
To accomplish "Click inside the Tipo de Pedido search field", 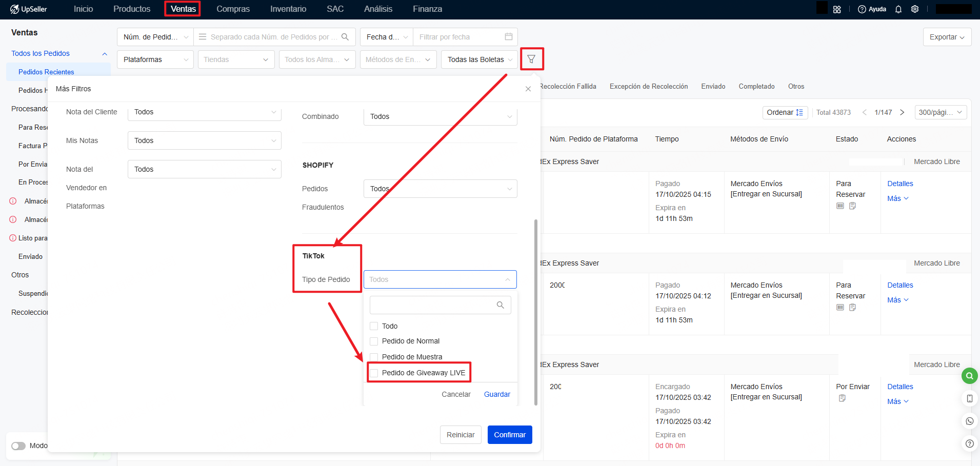I will tap(433, 305).
